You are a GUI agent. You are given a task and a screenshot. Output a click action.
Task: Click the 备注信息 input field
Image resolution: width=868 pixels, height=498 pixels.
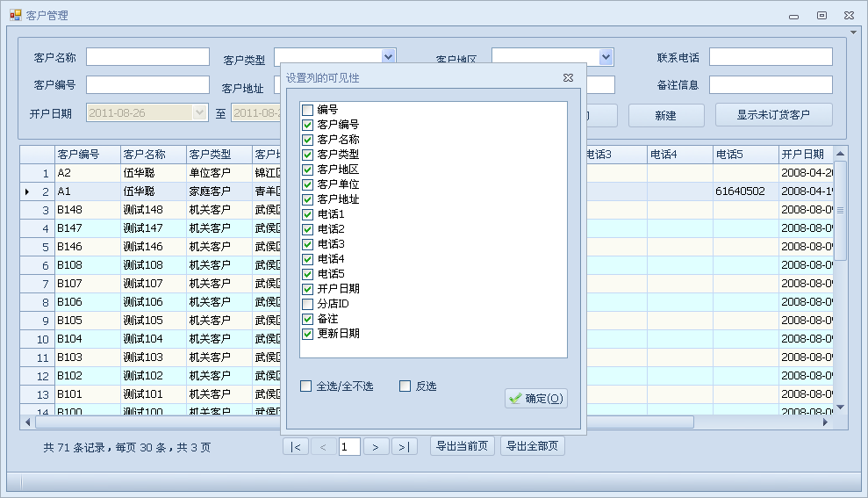[x=771, y=84]
